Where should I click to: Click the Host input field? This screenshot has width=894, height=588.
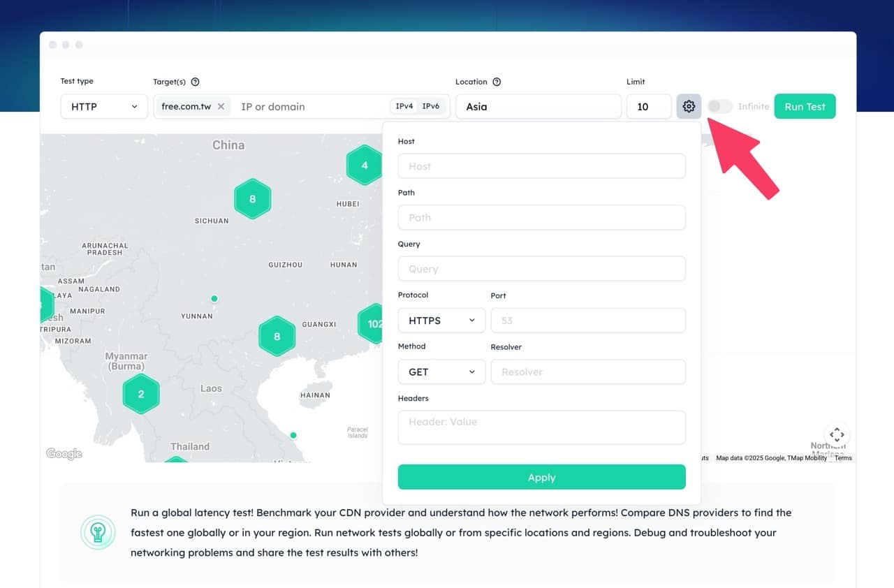point(541,166)
